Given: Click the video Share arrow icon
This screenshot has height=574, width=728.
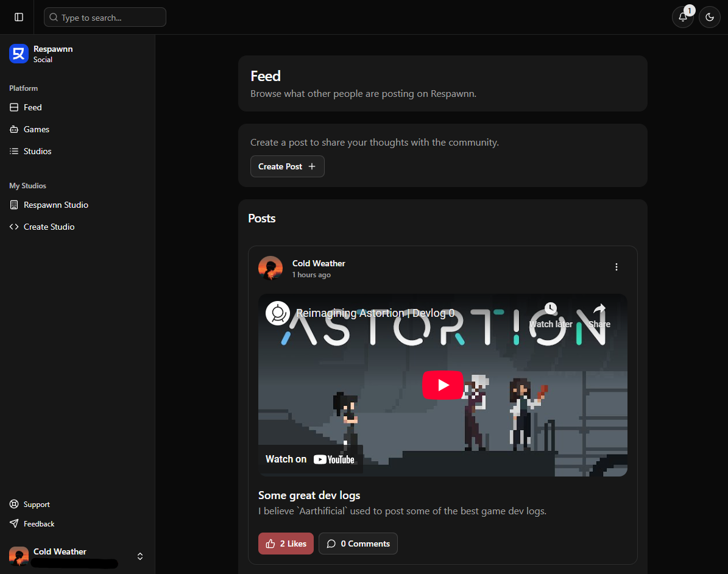Looking at the screenshot, I should coord(599,308).
